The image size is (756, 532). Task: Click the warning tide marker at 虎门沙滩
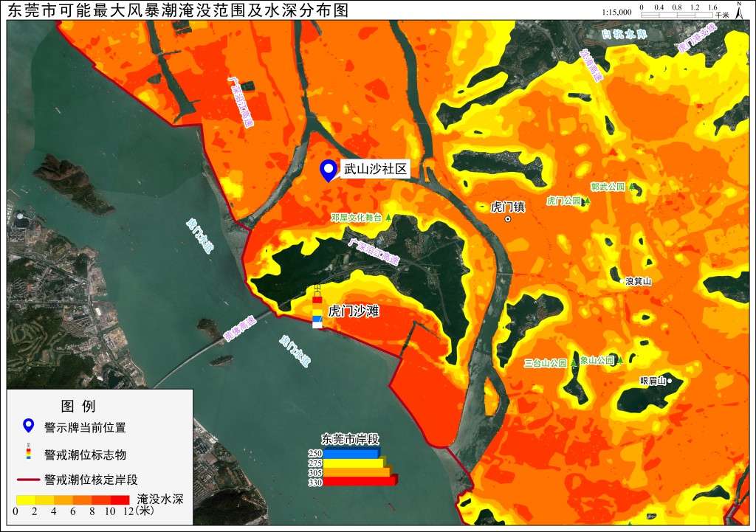[317, 306]
